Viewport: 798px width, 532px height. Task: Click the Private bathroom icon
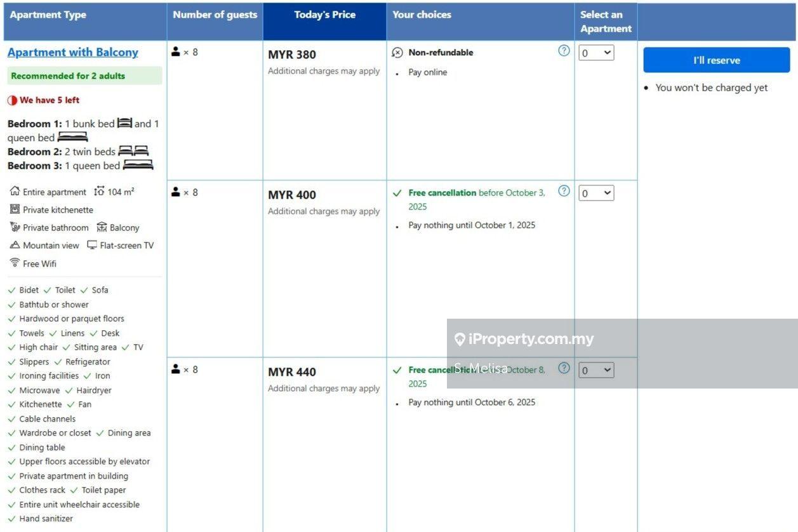click(15, 227)
